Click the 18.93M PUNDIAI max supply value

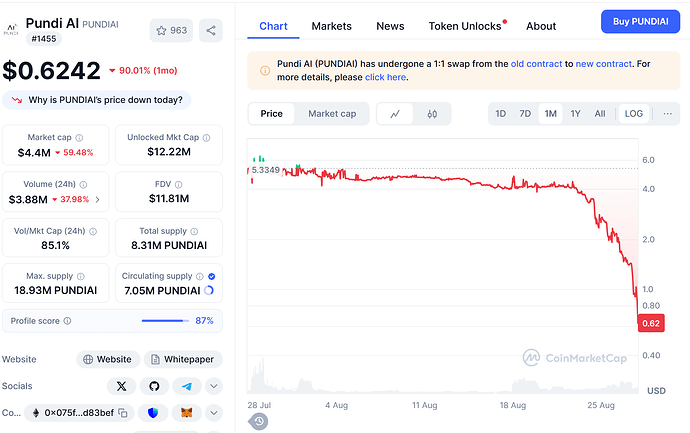[x=55, y=290]
